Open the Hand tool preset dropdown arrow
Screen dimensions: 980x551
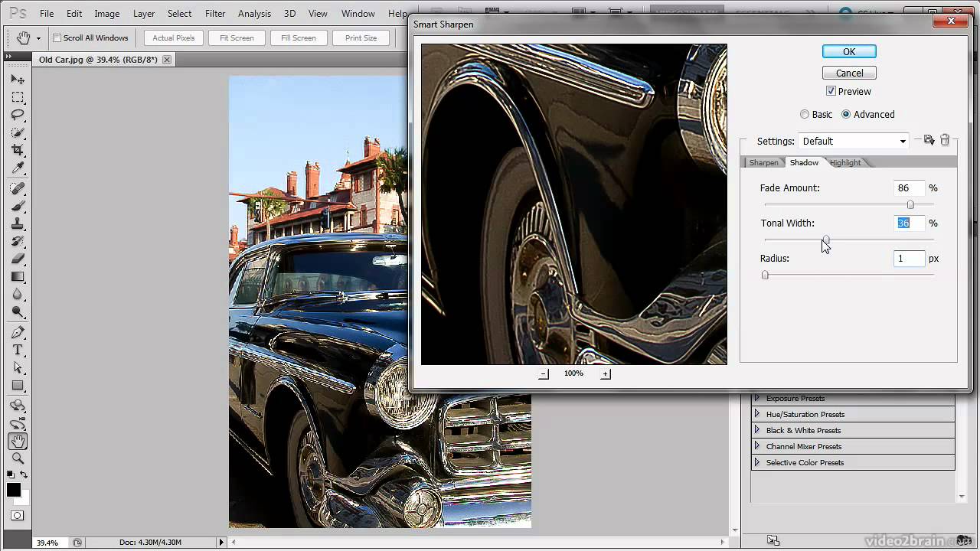[38, 38]
